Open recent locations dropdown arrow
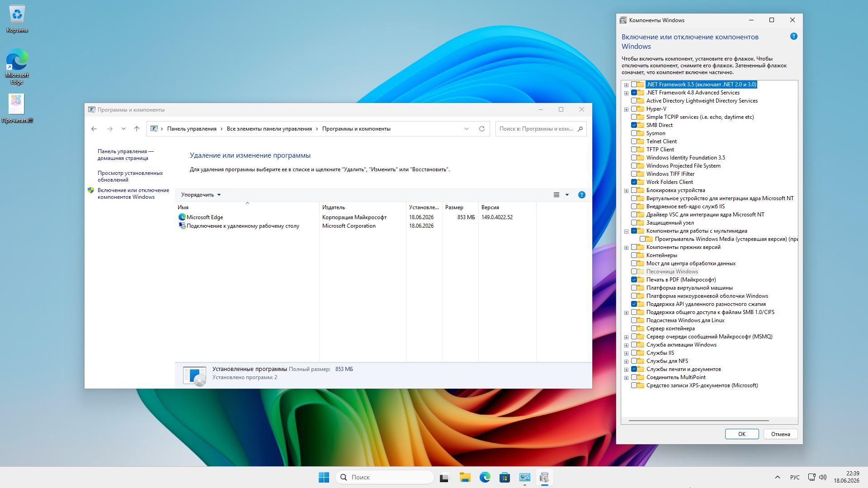The width and height of the screenshot is (868, 488). (123, 129)
